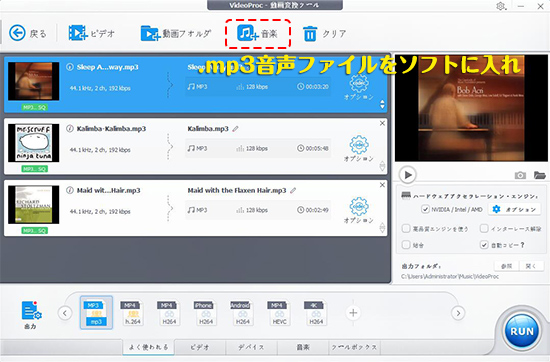Remove Kalimba.mp3 from the list
The height and width of the screenshot is (362, 550).
[x=382, y=123]
